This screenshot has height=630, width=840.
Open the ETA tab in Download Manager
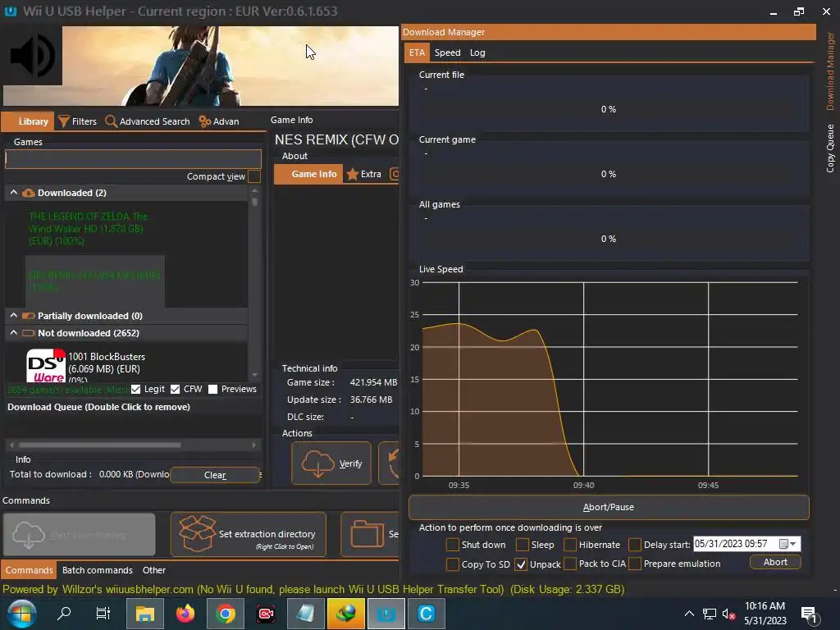417,52
